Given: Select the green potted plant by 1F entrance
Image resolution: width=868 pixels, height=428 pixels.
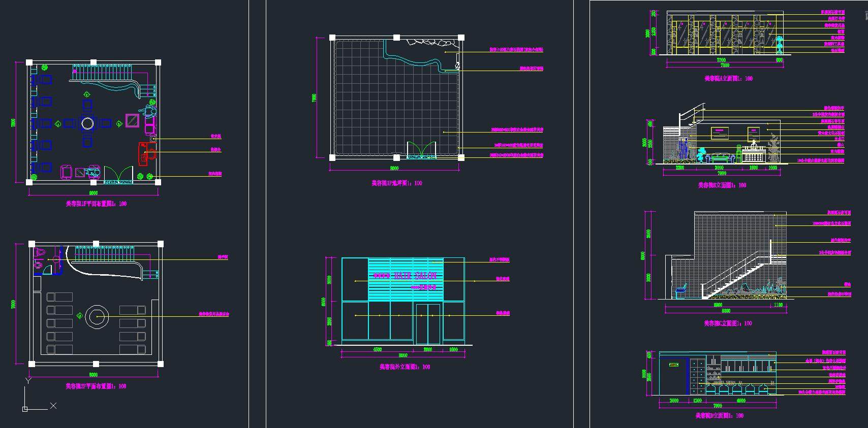Looking at the screenshot, I should [x=150, y=176].
